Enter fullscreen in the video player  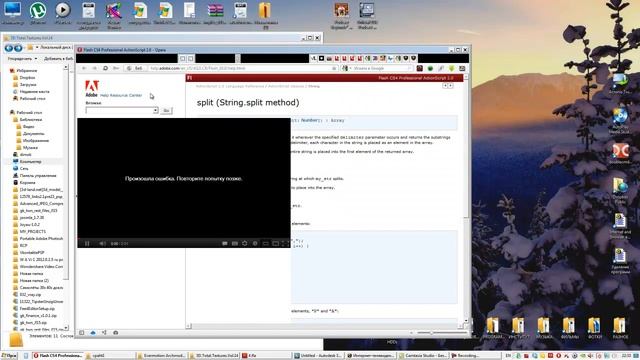click(285, 243)
